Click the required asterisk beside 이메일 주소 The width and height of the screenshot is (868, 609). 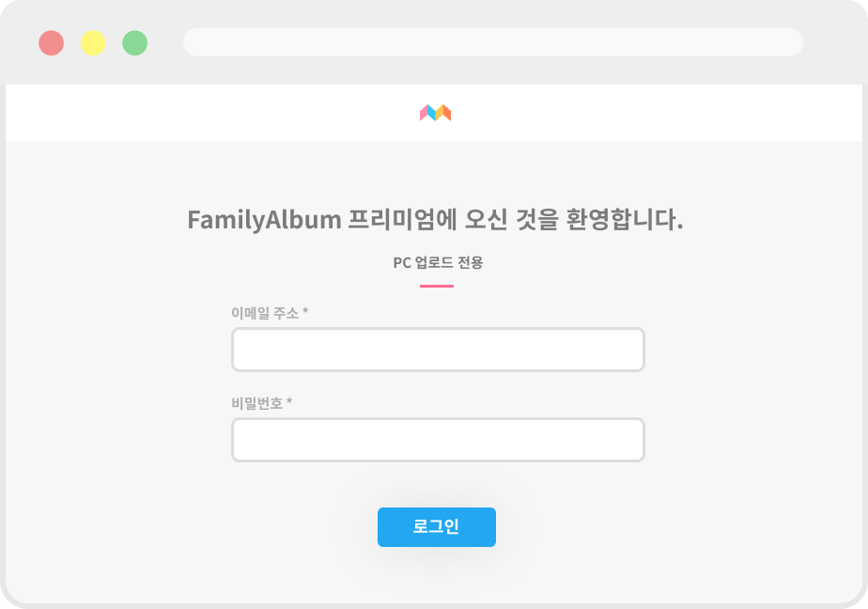tap(305, 312)
